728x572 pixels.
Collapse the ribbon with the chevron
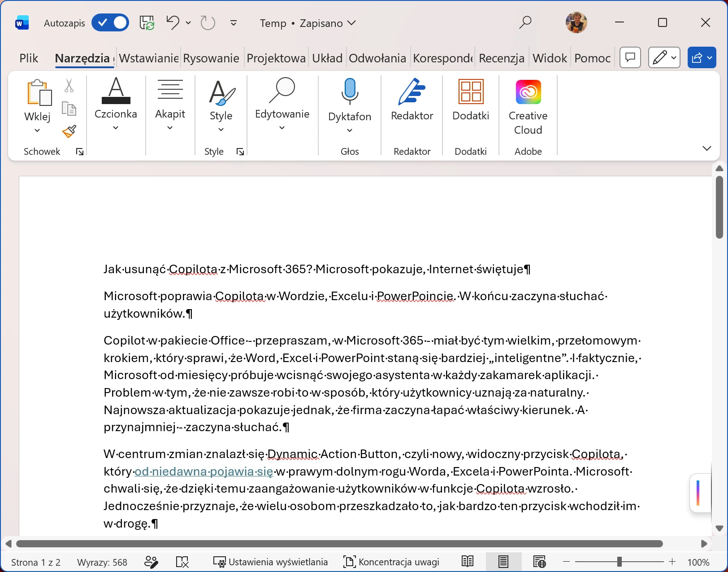(707, 148)
